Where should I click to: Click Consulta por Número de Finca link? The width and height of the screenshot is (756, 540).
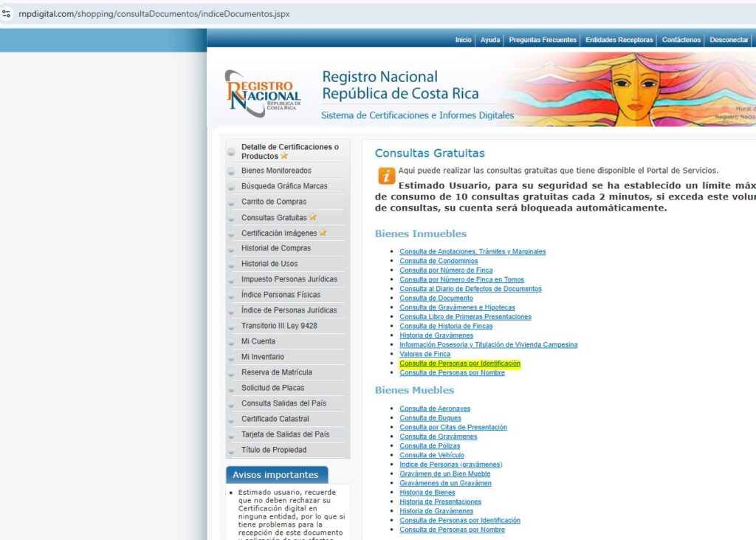point(446,270)
